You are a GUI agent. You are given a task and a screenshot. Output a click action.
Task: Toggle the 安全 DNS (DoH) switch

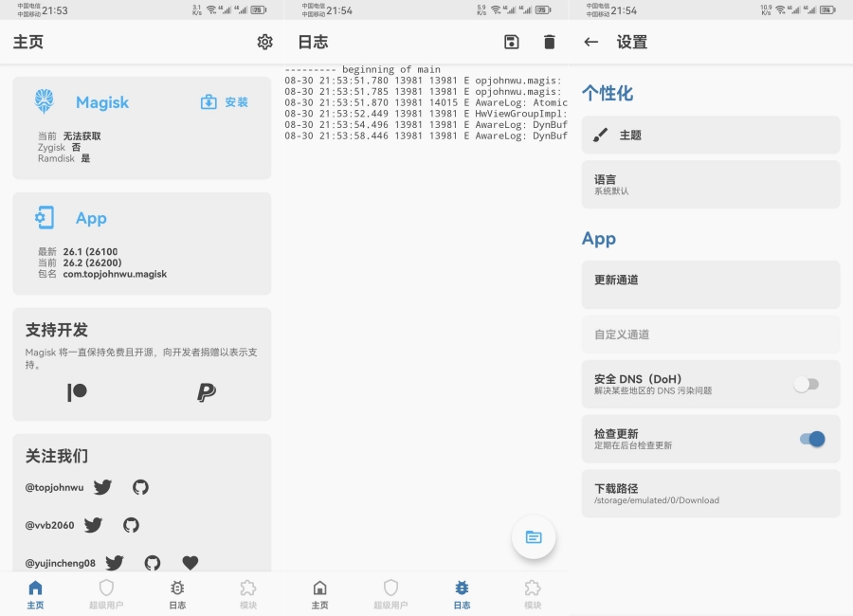coord(807,384)
